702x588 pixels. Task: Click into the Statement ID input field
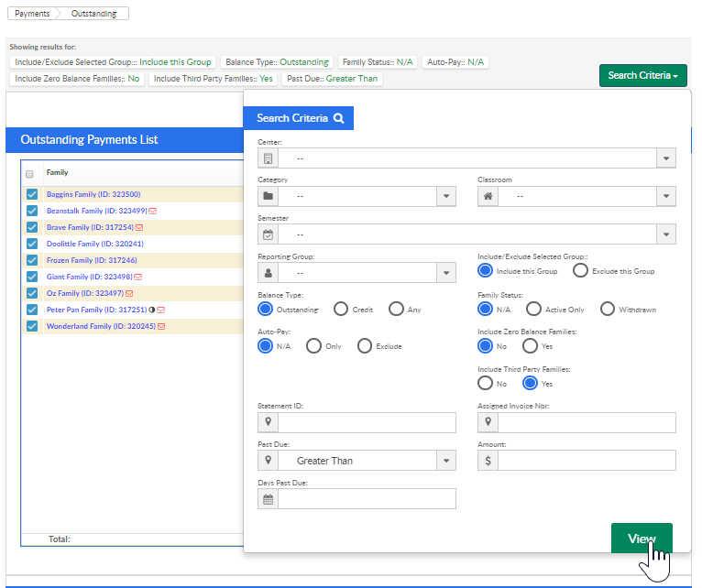(x=367, y=422)
